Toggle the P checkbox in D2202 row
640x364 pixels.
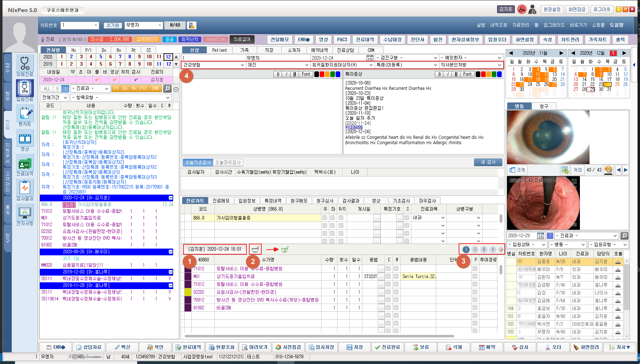tap(475, 292)
